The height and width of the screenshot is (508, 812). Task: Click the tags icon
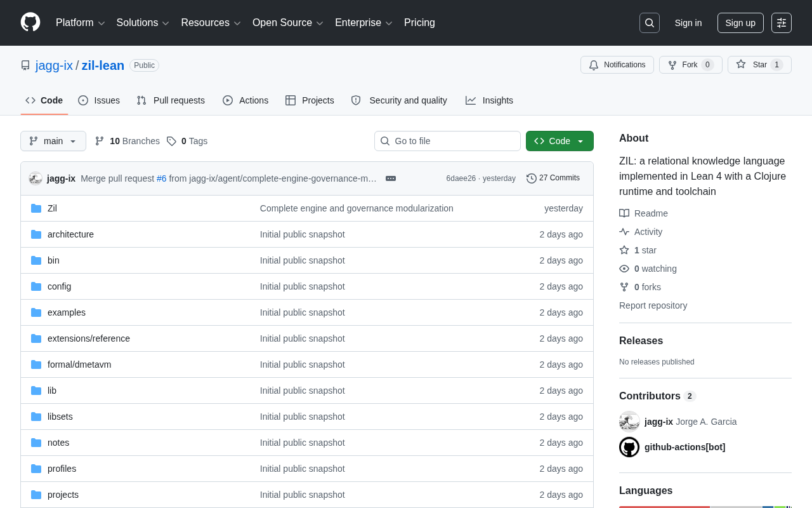tap(171, 141)
